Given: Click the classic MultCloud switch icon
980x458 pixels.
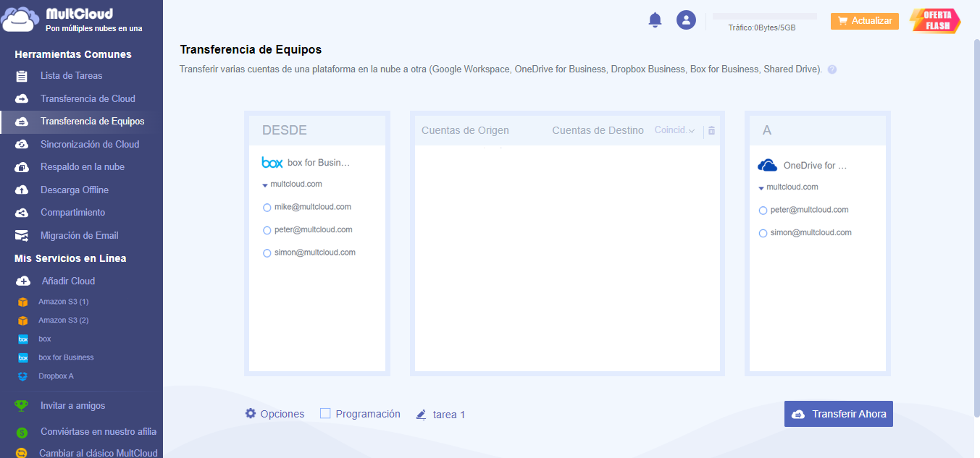Looking at the screenshot, I should (x=22, y=453).
